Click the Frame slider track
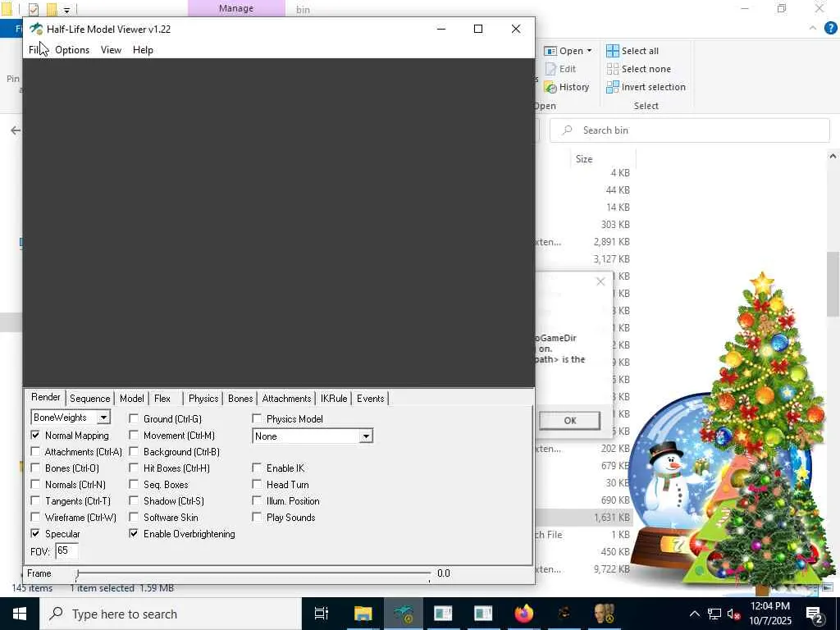Screen dimensions: 840x630 [253, 574]
